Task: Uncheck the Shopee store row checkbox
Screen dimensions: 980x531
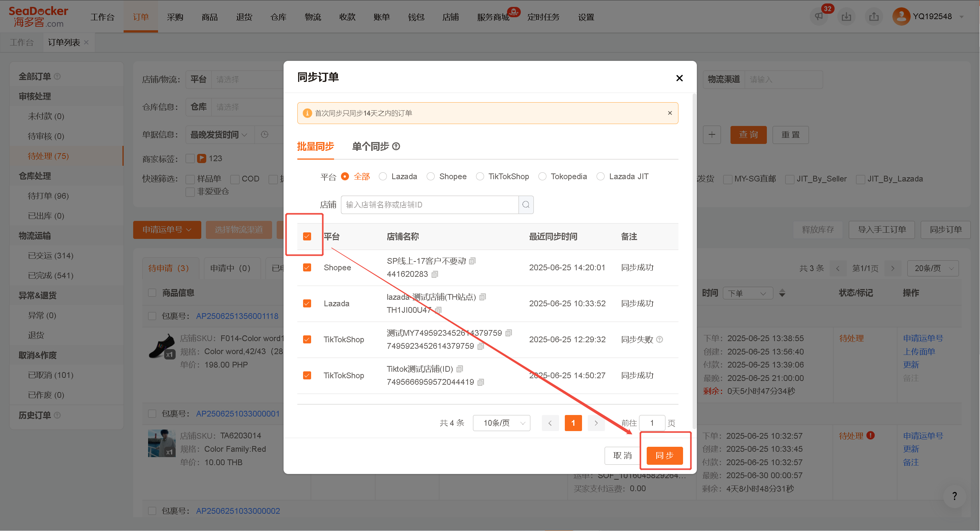Action: coord(307,267)
